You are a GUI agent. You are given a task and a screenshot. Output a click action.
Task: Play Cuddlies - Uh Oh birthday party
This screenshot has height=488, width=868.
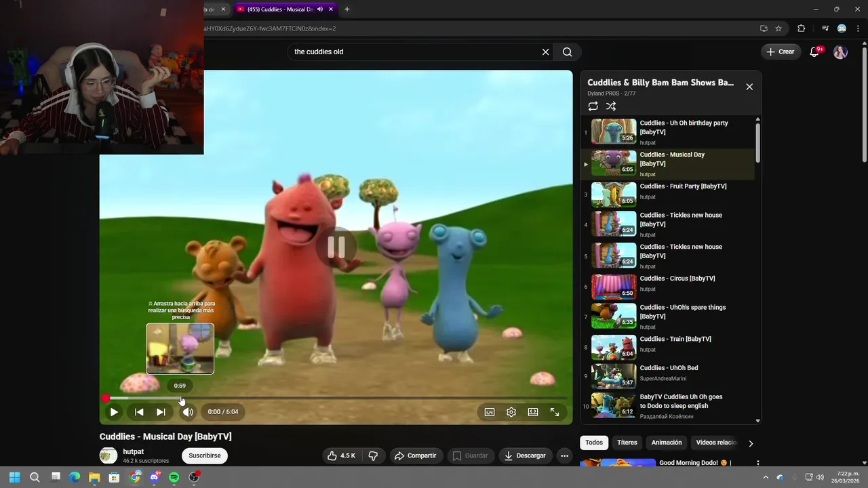tap(668, 132)
